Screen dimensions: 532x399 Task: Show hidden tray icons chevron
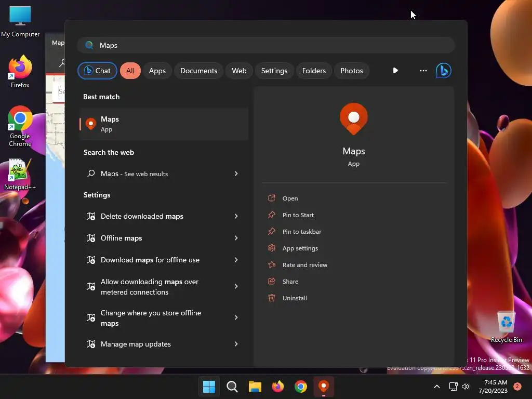coord(436,387)
